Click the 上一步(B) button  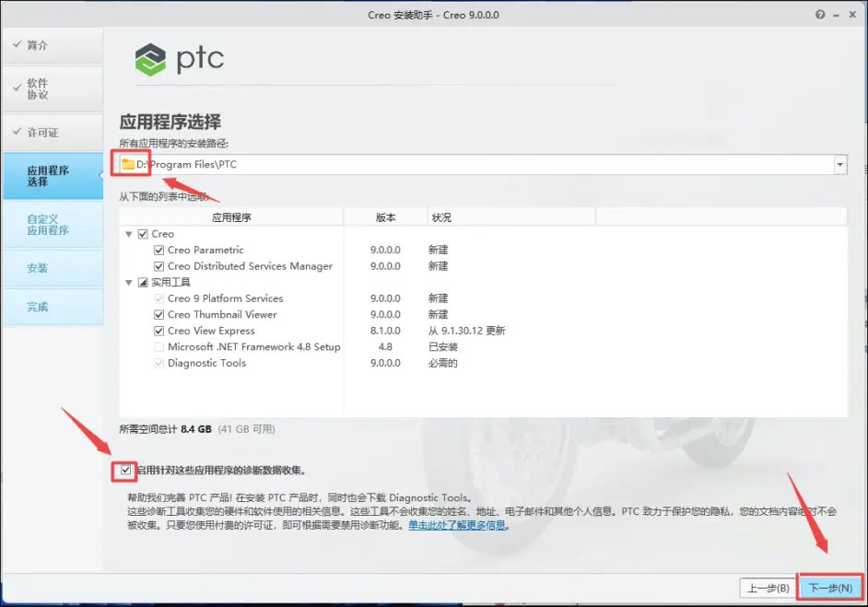[x=768, y=588]
